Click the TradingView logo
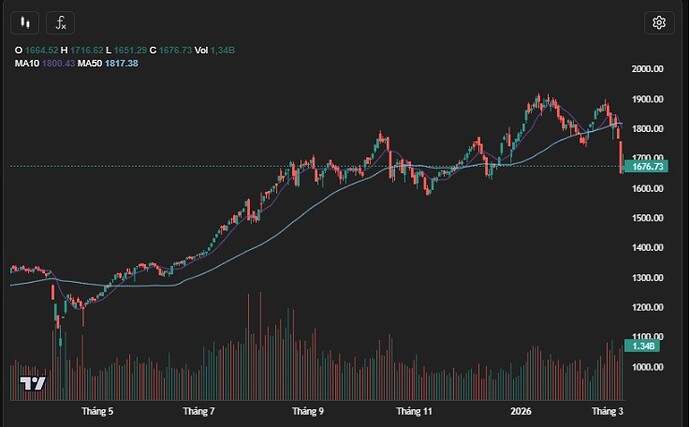Image resolution: width=690 pixels, height=427 pixels. (33, 383)
